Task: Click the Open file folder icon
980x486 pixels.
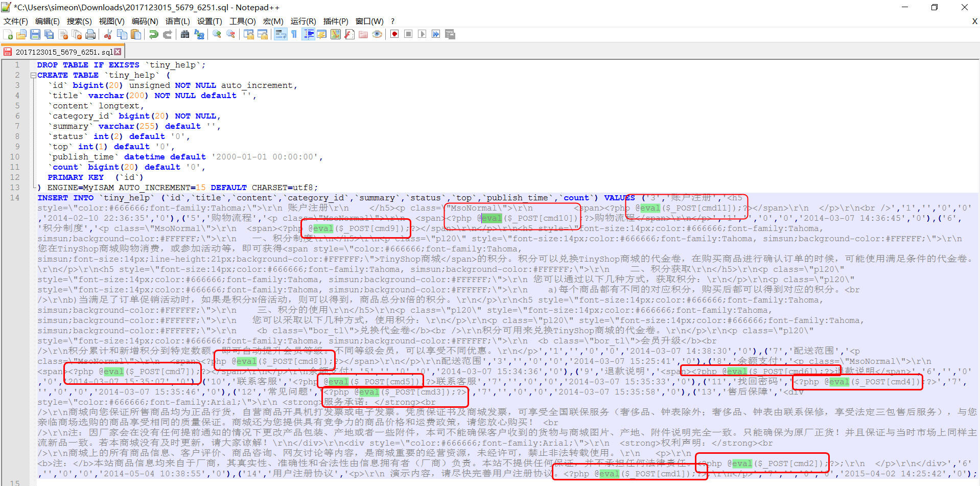Action: [21, 34]
